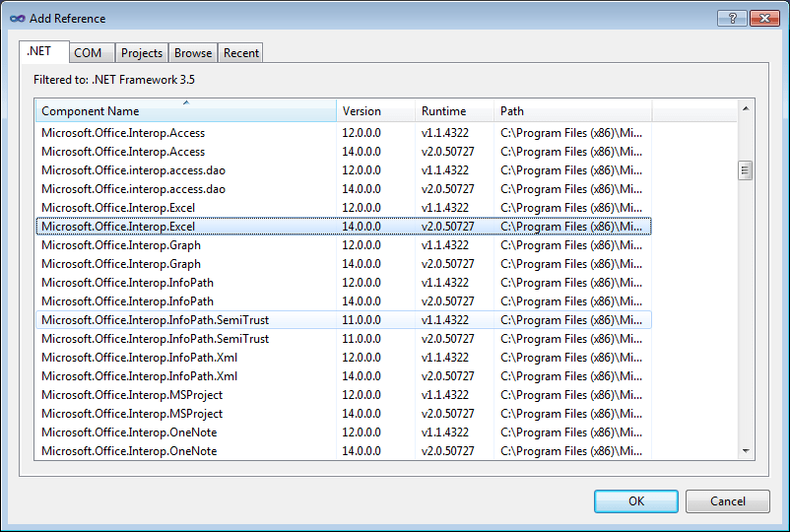Select Microsoft.Office.Interop.Excel version 12.0.0.0
This screenshot has width=790, height=532.
pyautogui.click(x=344, y=208)
